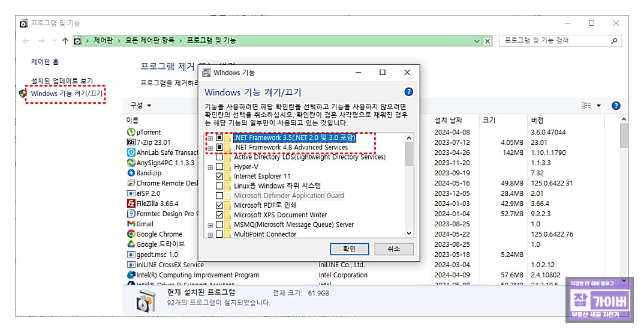The height and width of the screenshot is (332, 644).
Task: Click the AnySign4PC program icon
Action: tap(131, 163)
